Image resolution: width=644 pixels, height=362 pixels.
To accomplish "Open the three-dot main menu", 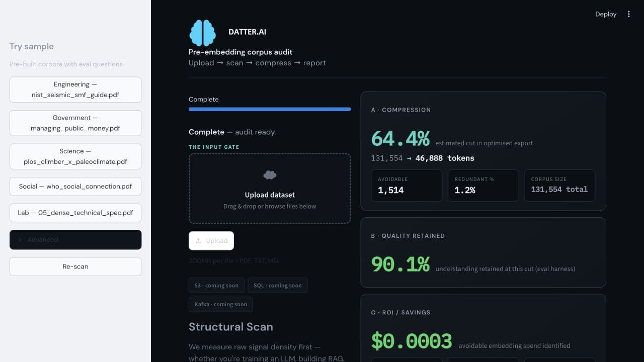I will 628,14.
